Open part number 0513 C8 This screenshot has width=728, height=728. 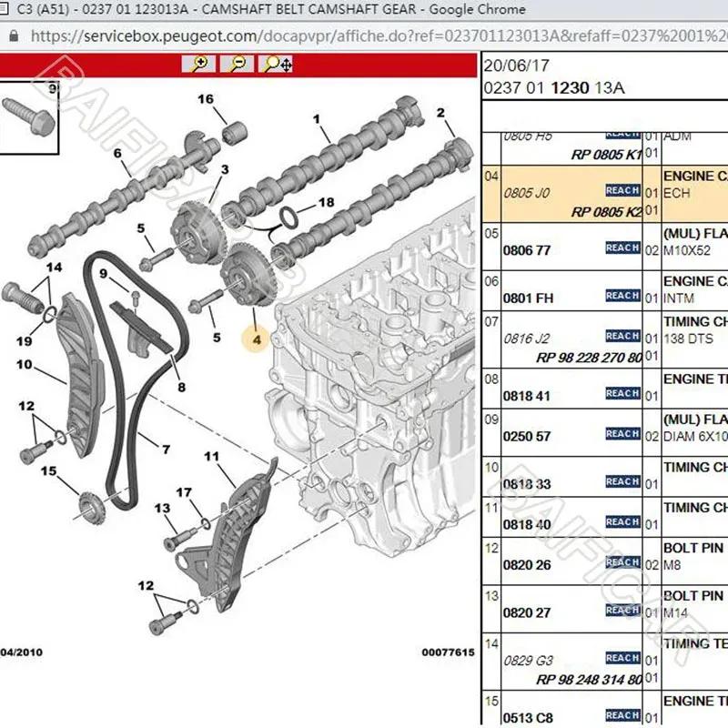click(528, 718)
